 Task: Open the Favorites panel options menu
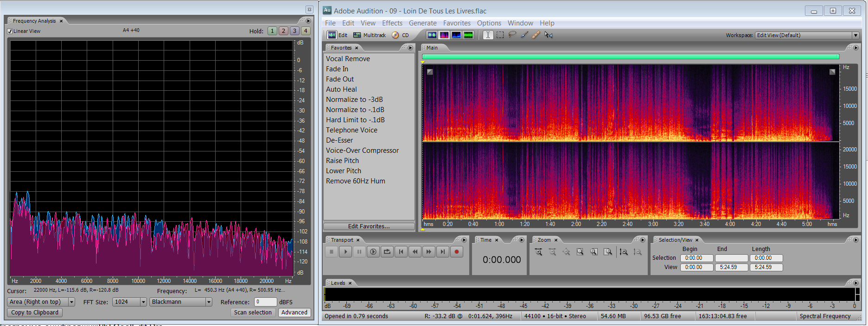(x=410, y=48)
